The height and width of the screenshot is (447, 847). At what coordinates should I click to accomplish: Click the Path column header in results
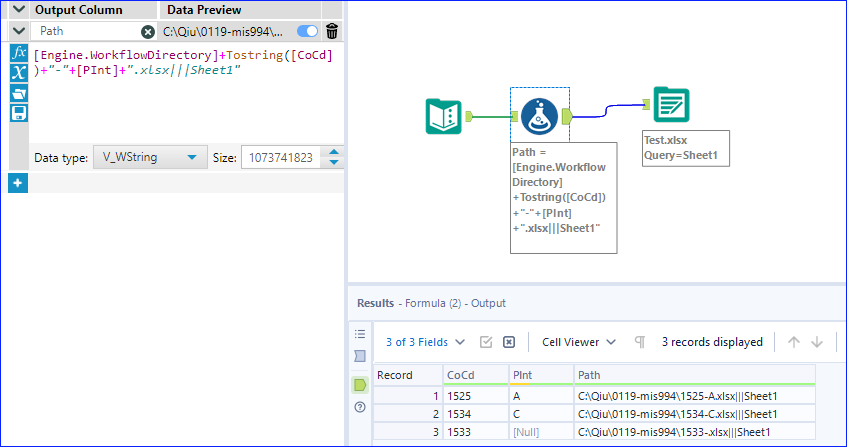695,375
